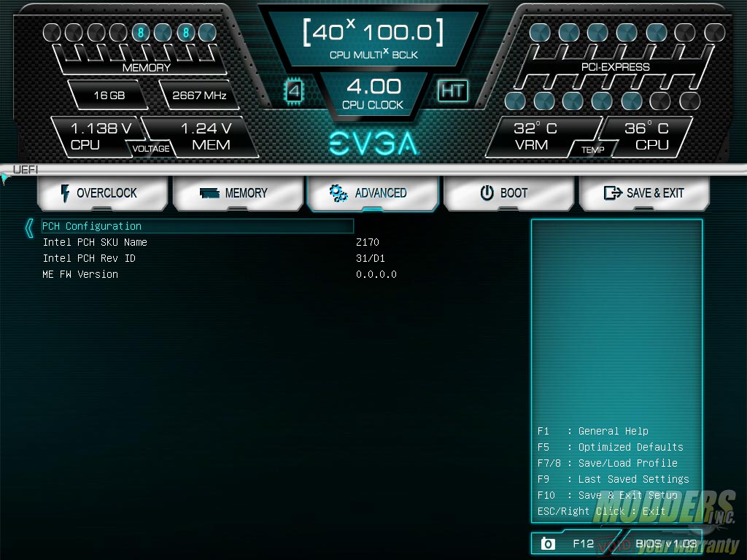This screenshot has width=747, height=560.
Task: Click the power icon on Boot
Action: coord(487,192)
